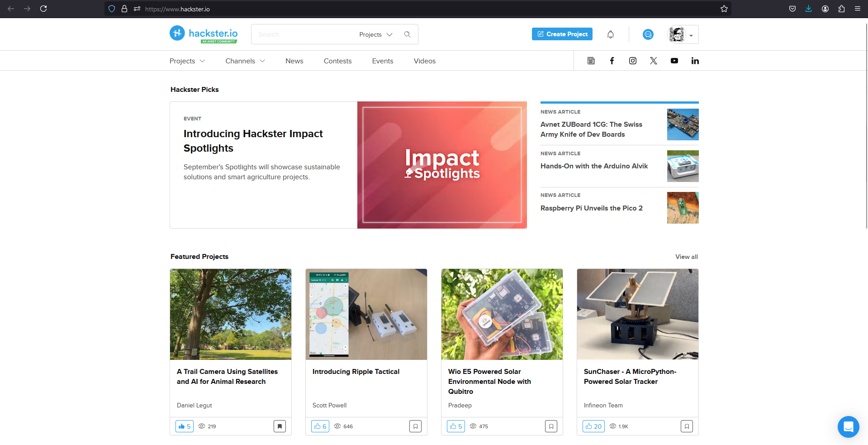Open author Pradeep's profile
Image resolution: width=868 pixels, height=445 pixels.
tap(460, 405)
